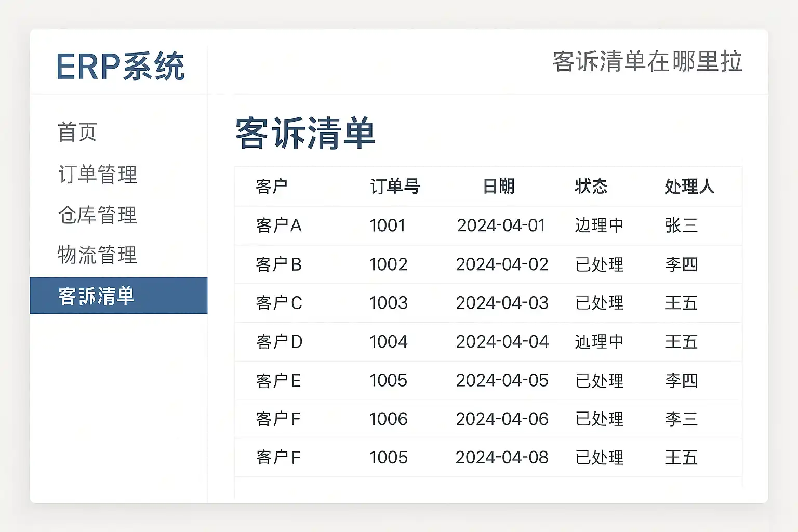Click the large 客诉清单 page heading
Viewport: 798px width, 532px height.
coord(305,133)
